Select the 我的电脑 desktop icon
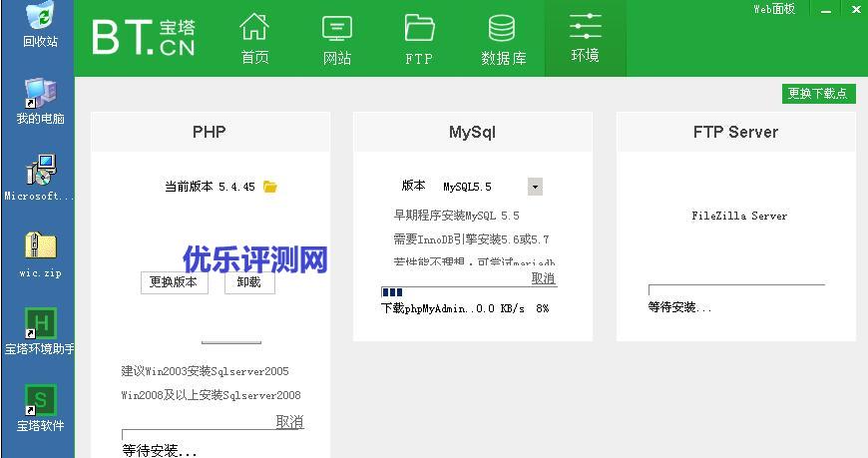 click(x=40, y=102)
